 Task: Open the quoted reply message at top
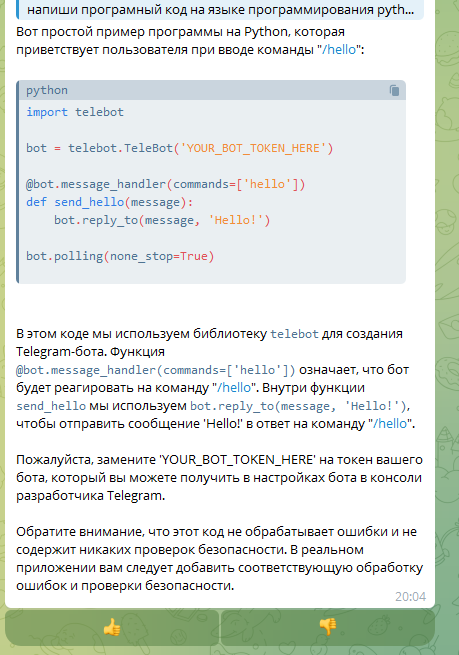click(x=220, y=10)
